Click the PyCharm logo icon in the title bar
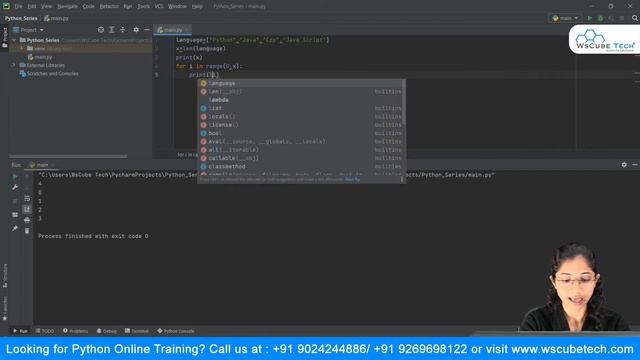This screenshot has width=640, height=360. [6, 6]
